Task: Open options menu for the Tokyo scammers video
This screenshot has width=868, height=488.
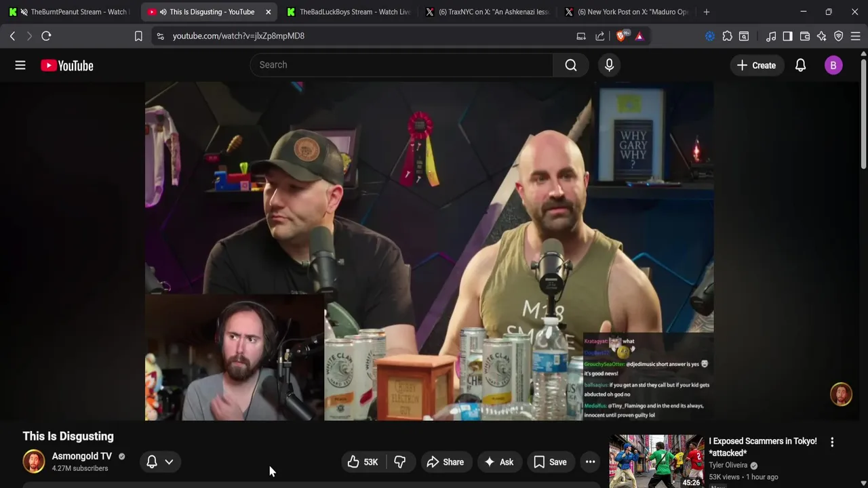Action: pos(832,442)
